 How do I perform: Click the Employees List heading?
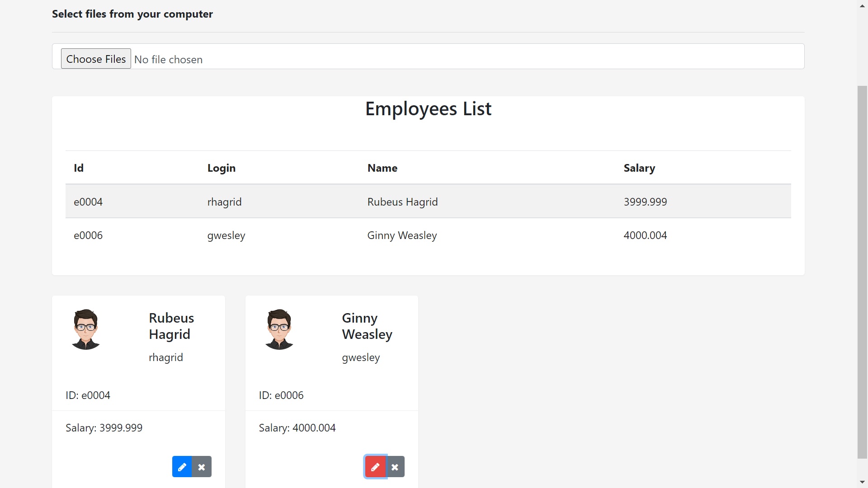tap(428, 108)
